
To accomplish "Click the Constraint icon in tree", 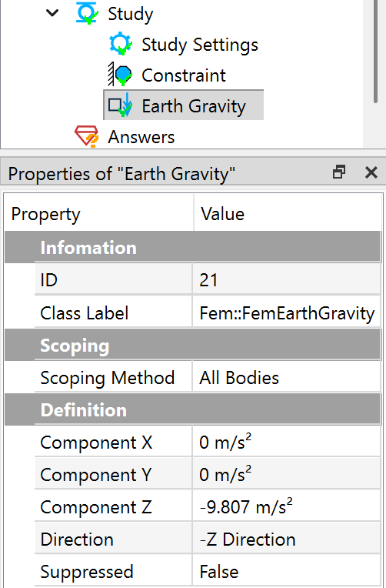I will [x=120, y=75].
